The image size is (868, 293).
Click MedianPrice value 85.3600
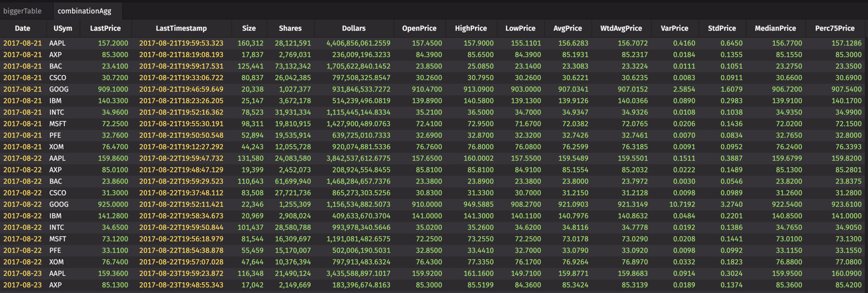pos(789,285)
